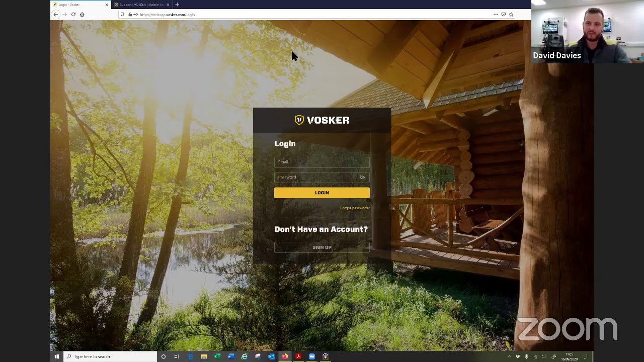
Task: Click the site padlock icon
Action: point(130,15)
